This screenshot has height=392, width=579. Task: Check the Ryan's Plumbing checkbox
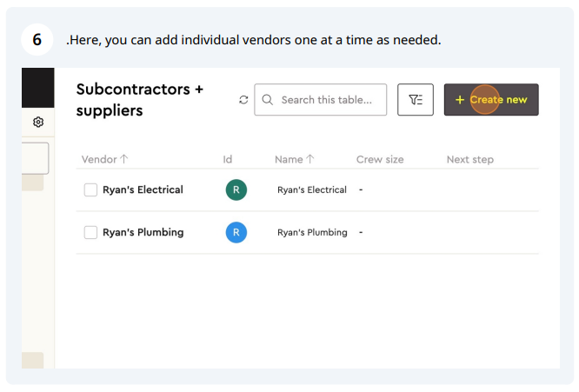point(90,233)
